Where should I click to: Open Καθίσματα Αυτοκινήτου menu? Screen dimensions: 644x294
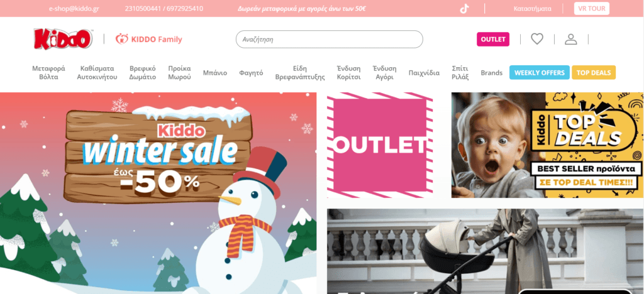[97, 73]
